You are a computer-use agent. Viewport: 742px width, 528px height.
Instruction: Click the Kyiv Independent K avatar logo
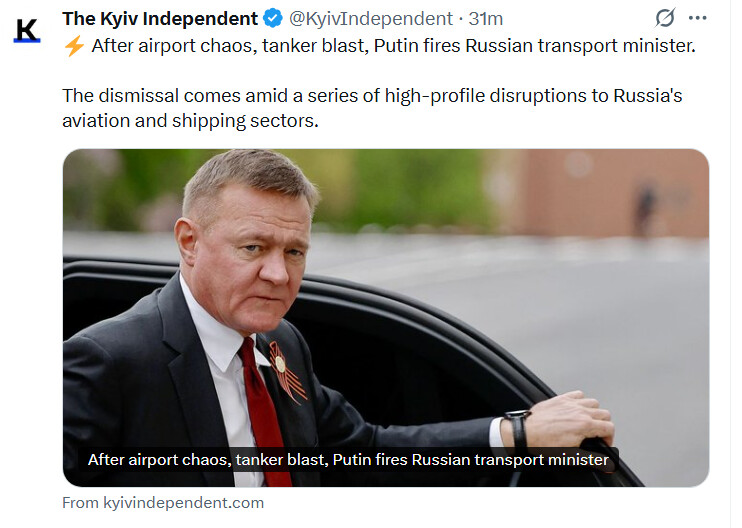(26, 30)
